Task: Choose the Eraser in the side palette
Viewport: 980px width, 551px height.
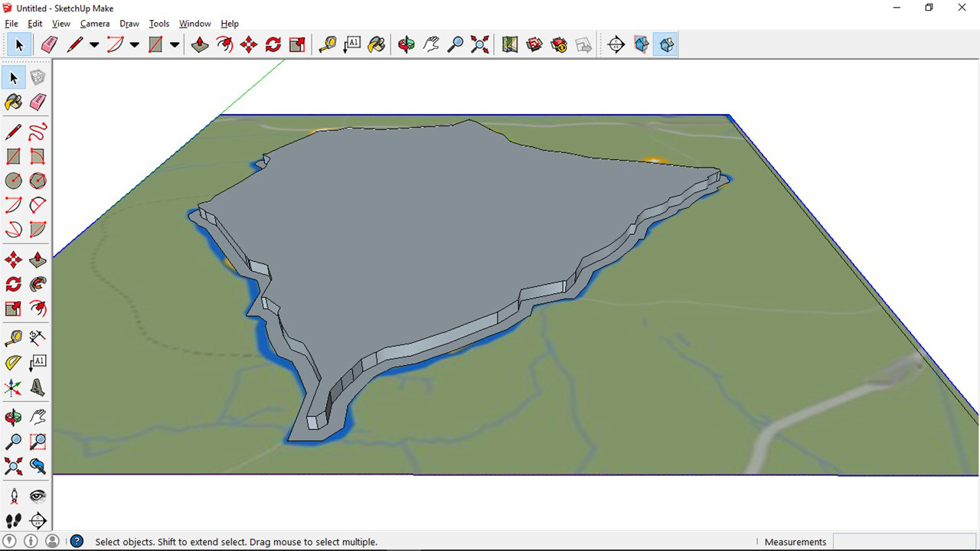Action: [x=38, y=102]
